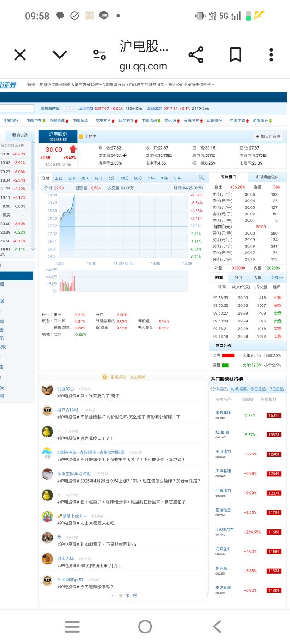Tap the gu.qq.com address title

pos(143,66)
